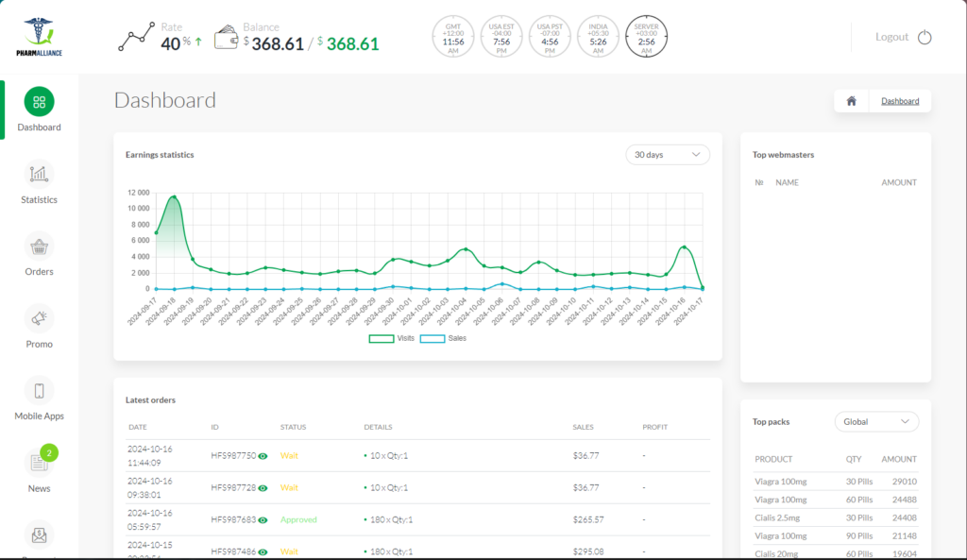
Task: Click the Logout link
Action: coord(891,37)
